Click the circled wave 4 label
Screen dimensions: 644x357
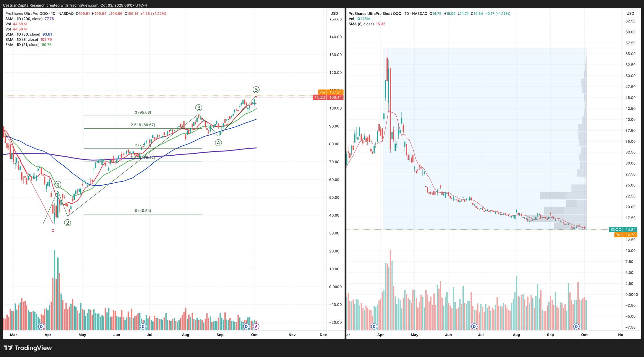(218, 143)
